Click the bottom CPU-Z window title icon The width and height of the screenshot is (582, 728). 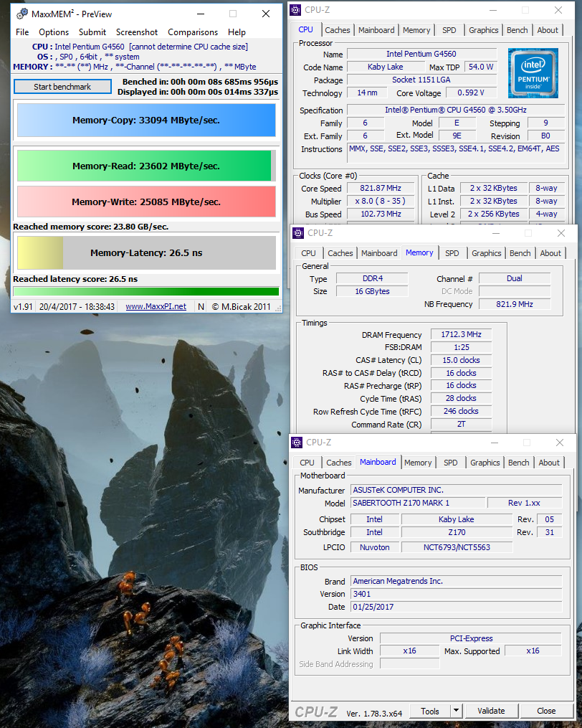click(297, 443)
